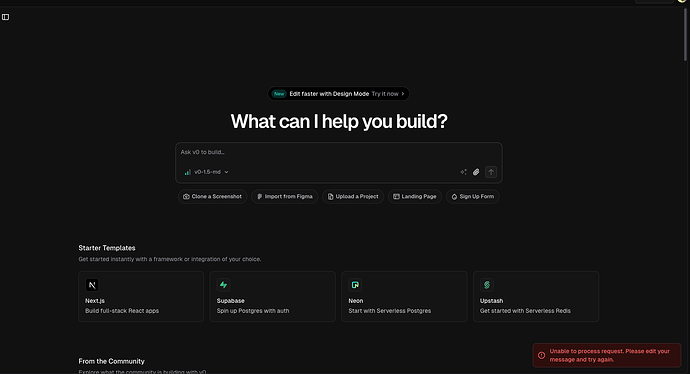Open the v0-1.5-md model dropdown
Image resolution: width=690 pixels, height=374 pixels.
(206, 172)
